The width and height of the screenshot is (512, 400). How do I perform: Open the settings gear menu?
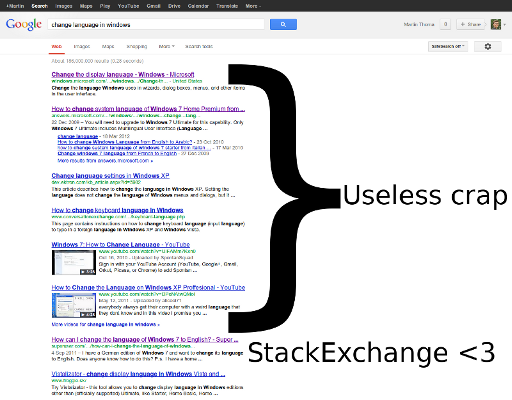488,46
